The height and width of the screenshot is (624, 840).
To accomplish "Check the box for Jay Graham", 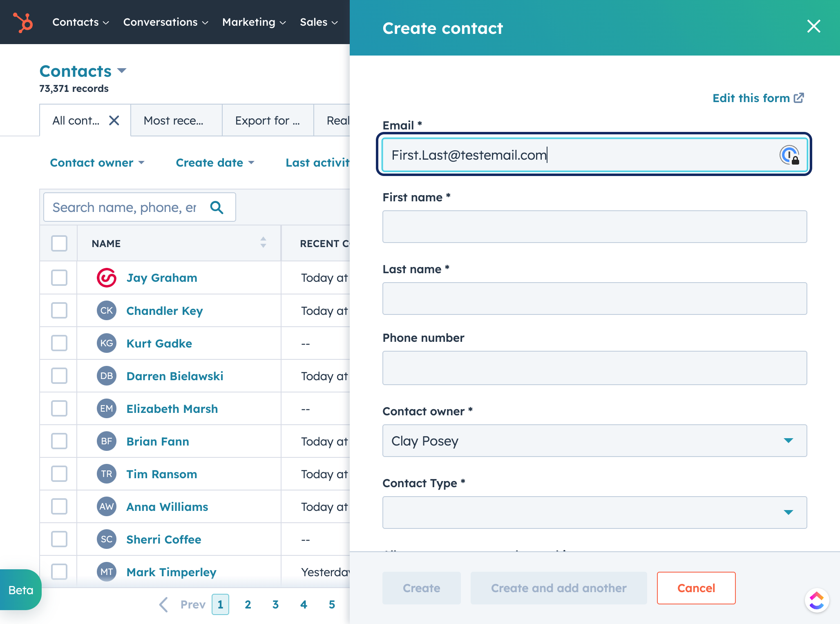I will pyautogui.click(x=59, y=278).
